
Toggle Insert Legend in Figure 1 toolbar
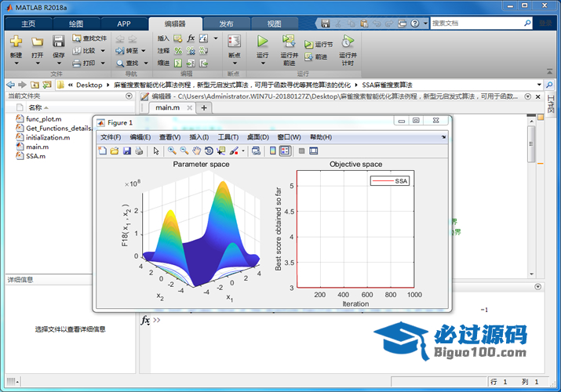click(285, 151)
